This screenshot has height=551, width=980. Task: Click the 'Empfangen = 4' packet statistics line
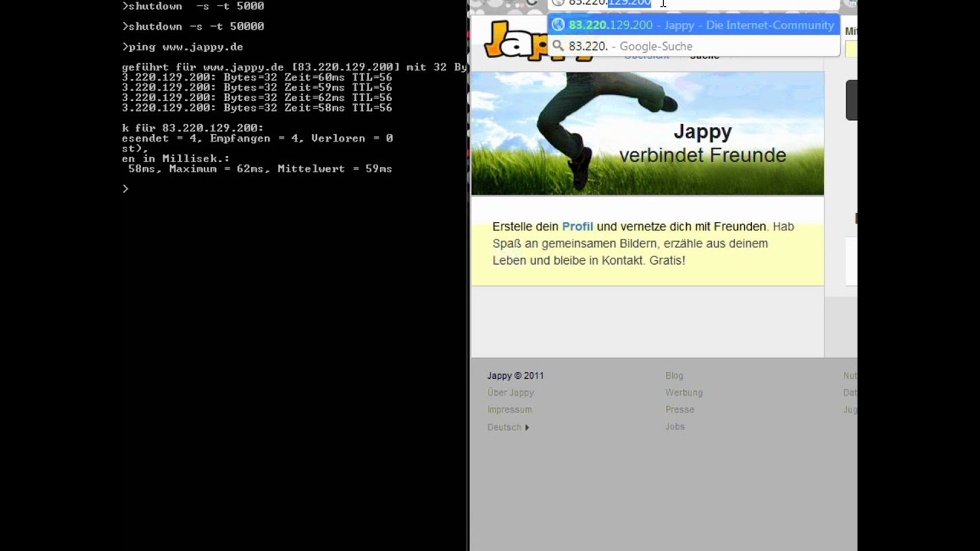[x=257, y=139]
